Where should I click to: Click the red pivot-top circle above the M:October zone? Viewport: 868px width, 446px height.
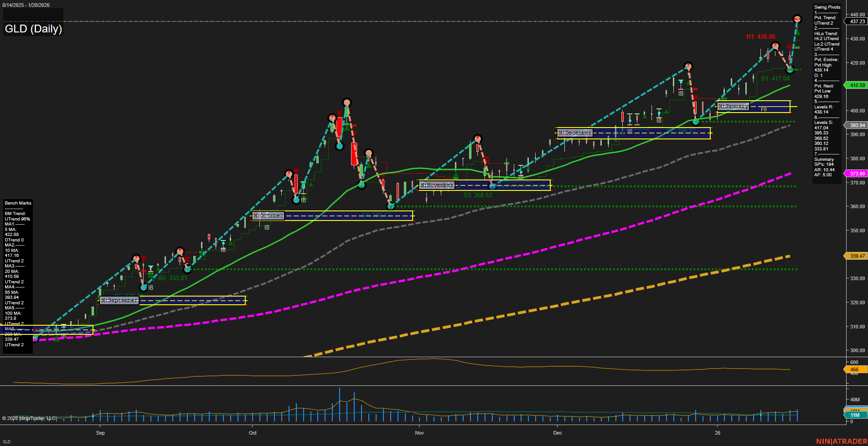[x=289, y=174]
